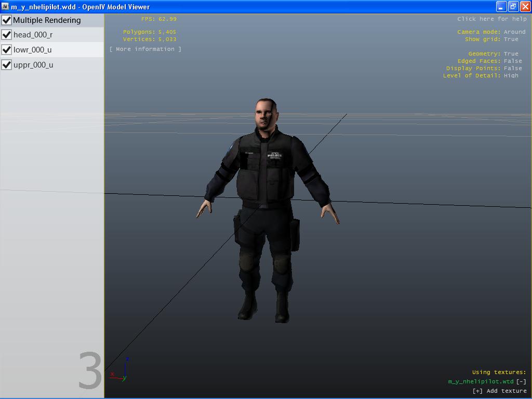The height and width of the screenshot is (399, 532).
Task: Toggle Show grid True value
Action: pos(511,39)
